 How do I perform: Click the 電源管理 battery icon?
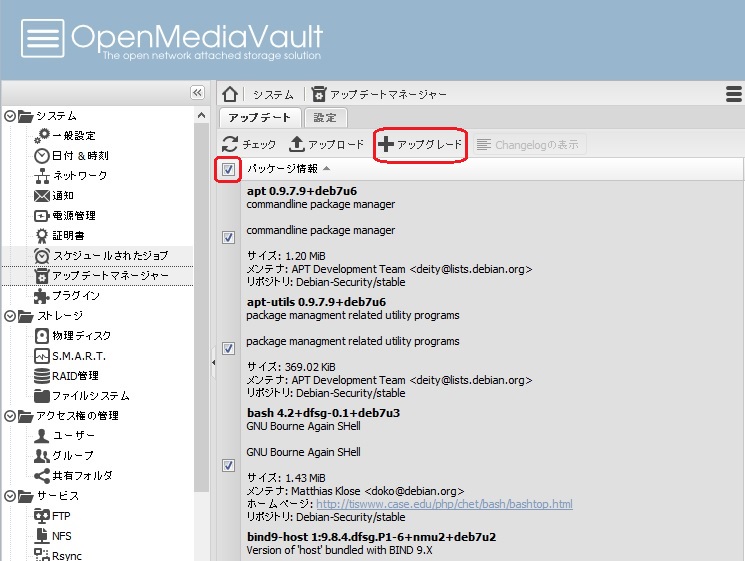(x=42, y=216)
